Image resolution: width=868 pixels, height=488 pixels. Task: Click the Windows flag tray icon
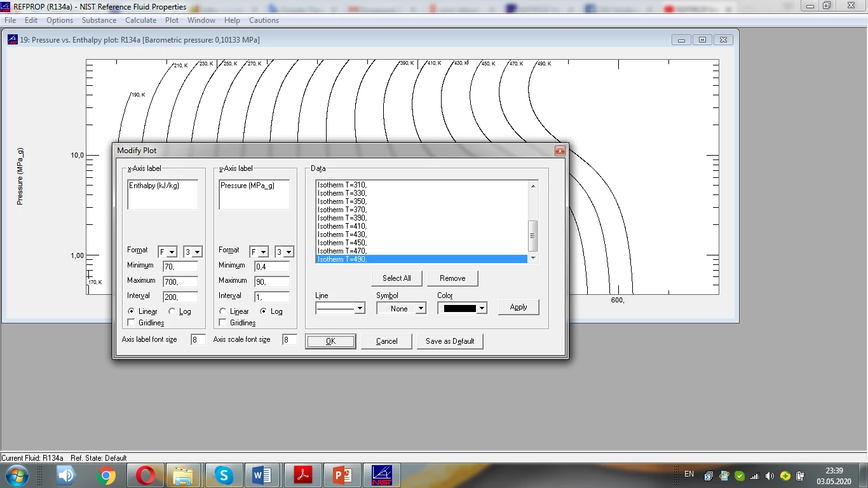click(x=724, y=476)
